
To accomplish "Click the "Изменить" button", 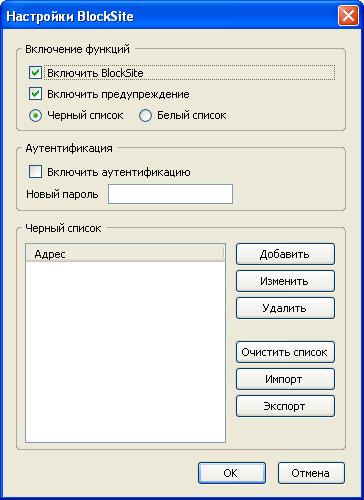I will click(285, 281).
